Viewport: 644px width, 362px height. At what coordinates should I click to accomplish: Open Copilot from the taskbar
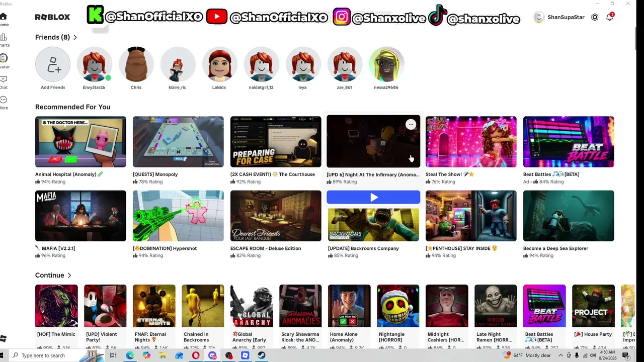[x=146, y=355]
